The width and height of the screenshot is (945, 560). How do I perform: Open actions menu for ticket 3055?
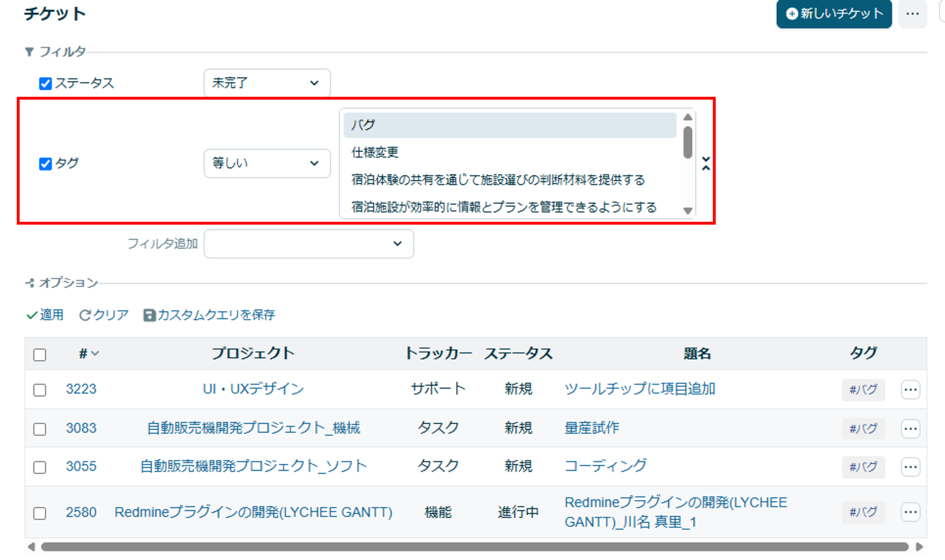point(910,467)
